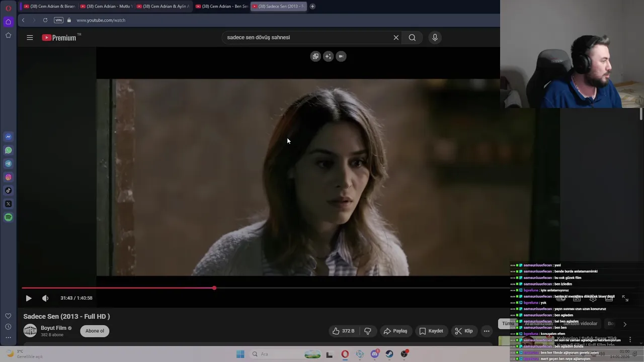Switch to the Cem Adrian & Birsen tab
The width and height of the screenshot is (644, 362).
pos(49,7)
